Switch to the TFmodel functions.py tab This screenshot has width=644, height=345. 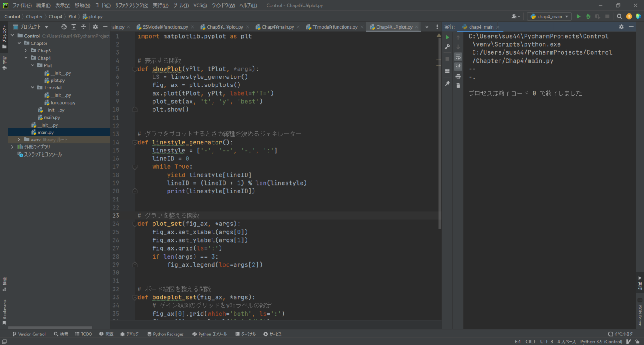334,26
